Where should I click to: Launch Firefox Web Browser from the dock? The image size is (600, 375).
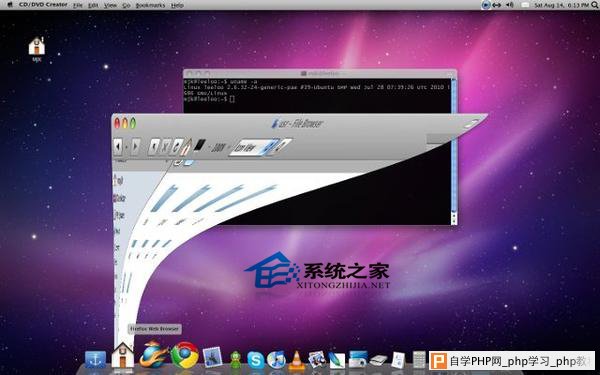[x=153, y=355]
